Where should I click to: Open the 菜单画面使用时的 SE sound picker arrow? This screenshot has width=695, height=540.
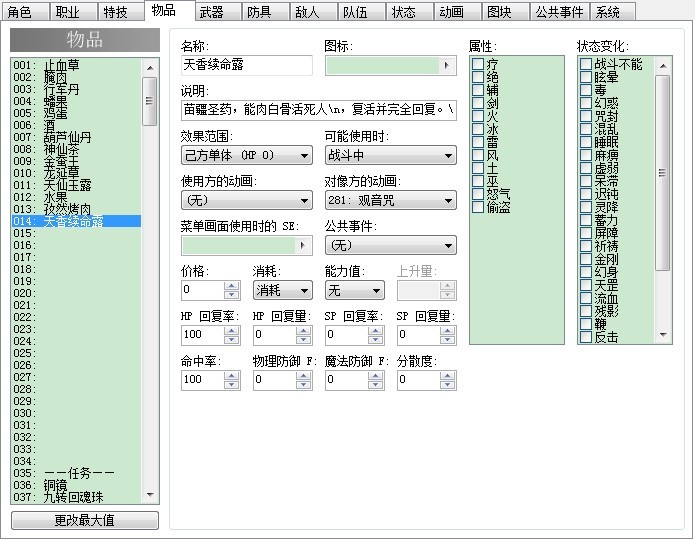[x=303, y=245]
